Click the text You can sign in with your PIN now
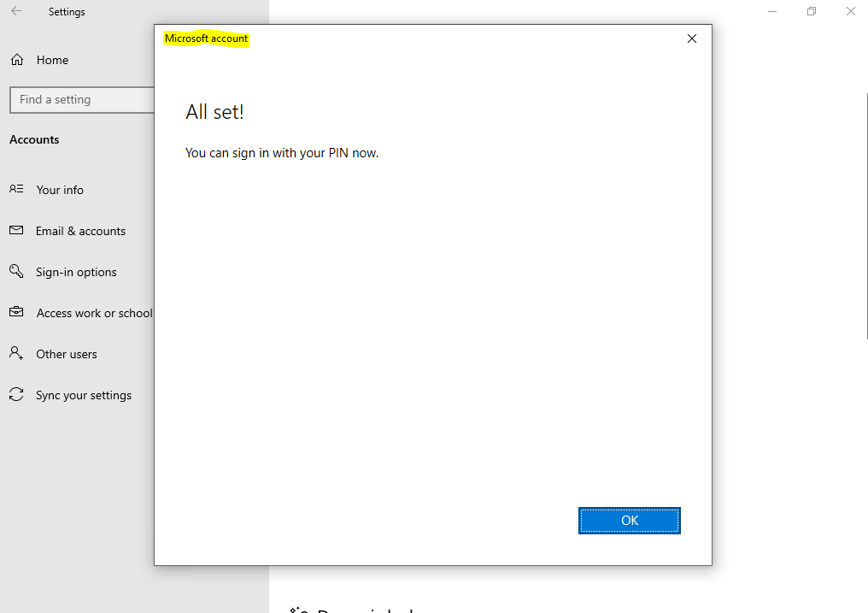 point(282,153)
